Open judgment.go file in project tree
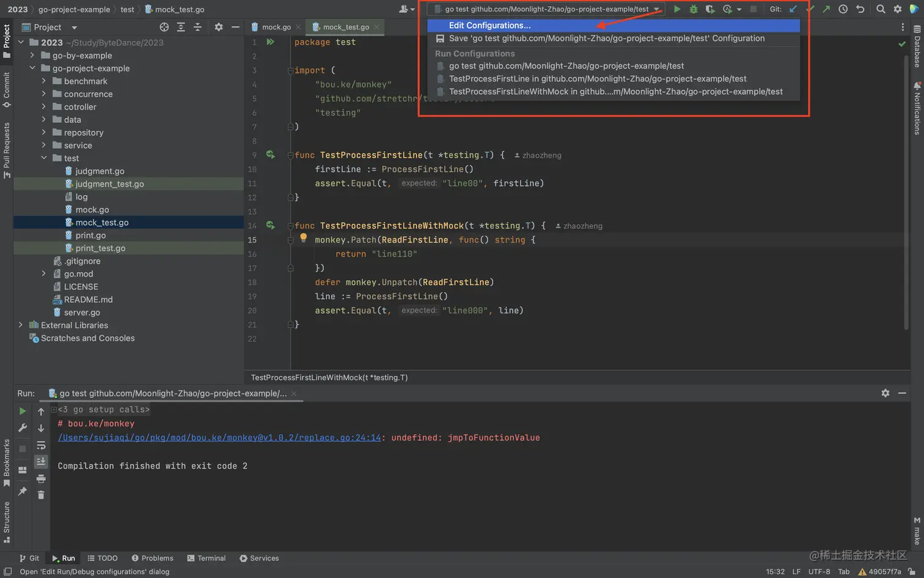Screen dimensions: 924x578 [100, 171]
